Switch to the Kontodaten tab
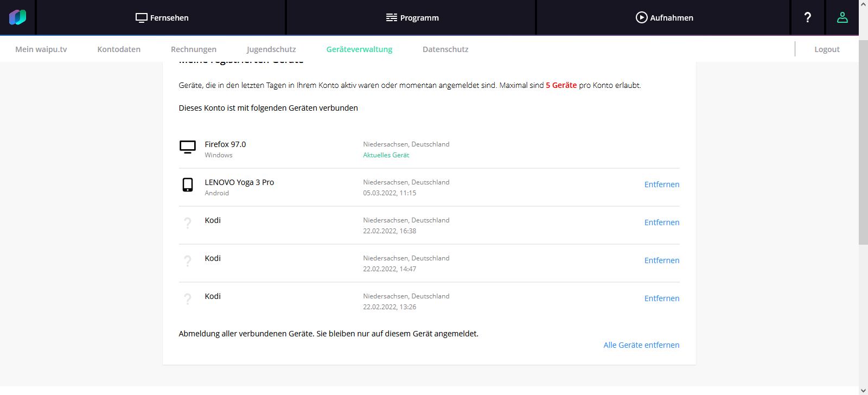868x395 pixels. pyautogui.click(x=119, y=49)
